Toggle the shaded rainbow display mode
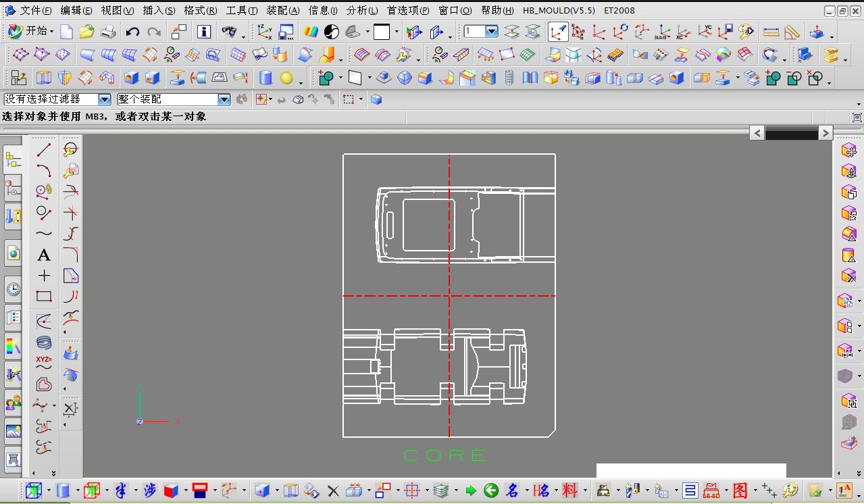Image resolution: width=864 pixels, height=504 pixels. [311, 32]
